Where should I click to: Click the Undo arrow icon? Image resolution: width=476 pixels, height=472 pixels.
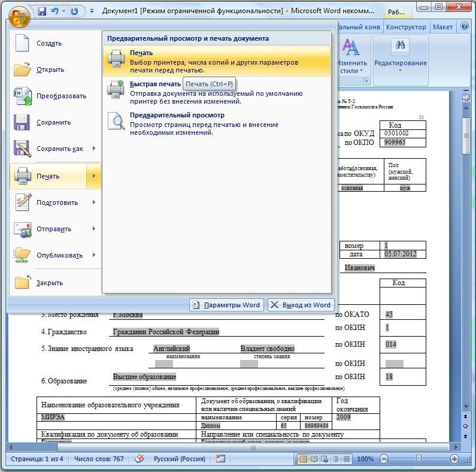pos(55,11)
